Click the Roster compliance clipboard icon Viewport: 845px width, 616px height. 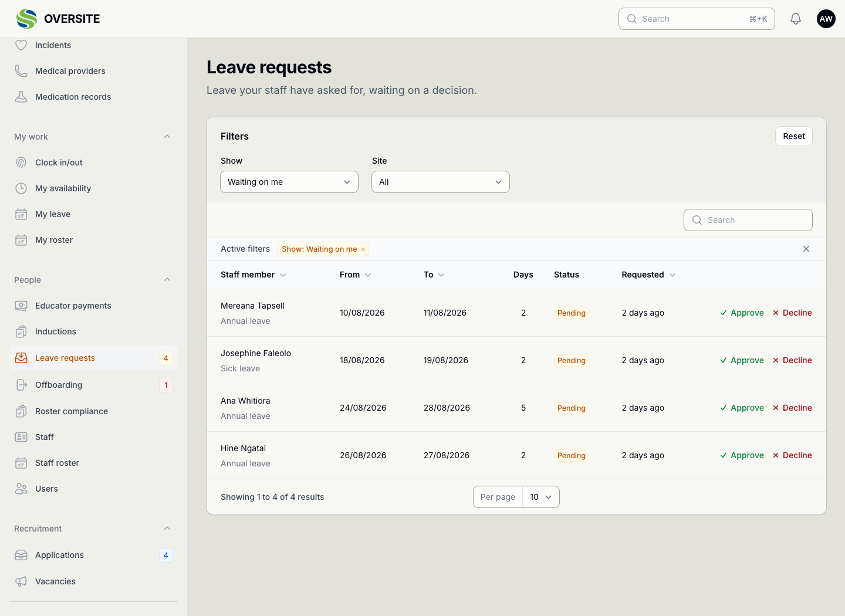tap(21, 411)
